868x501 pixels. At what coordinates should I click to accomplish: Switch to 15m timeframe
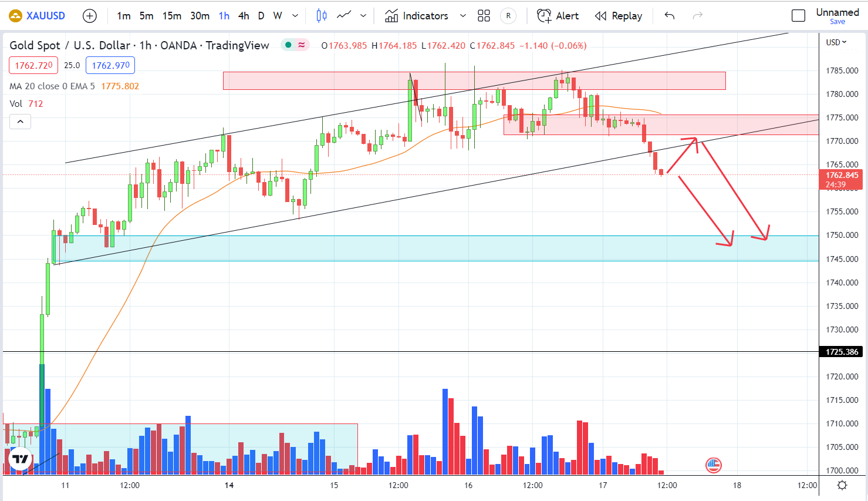171,16
